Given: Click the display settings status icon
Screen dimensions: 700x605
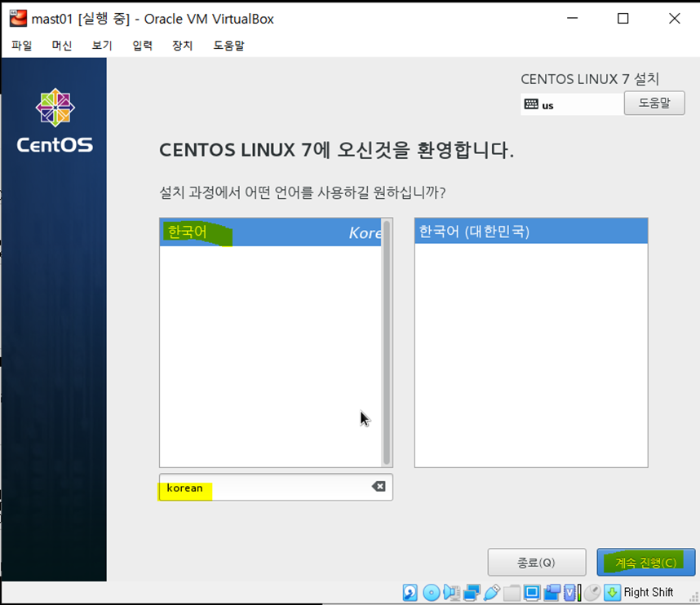Looking at the screenshot, I should coord(532,593).
